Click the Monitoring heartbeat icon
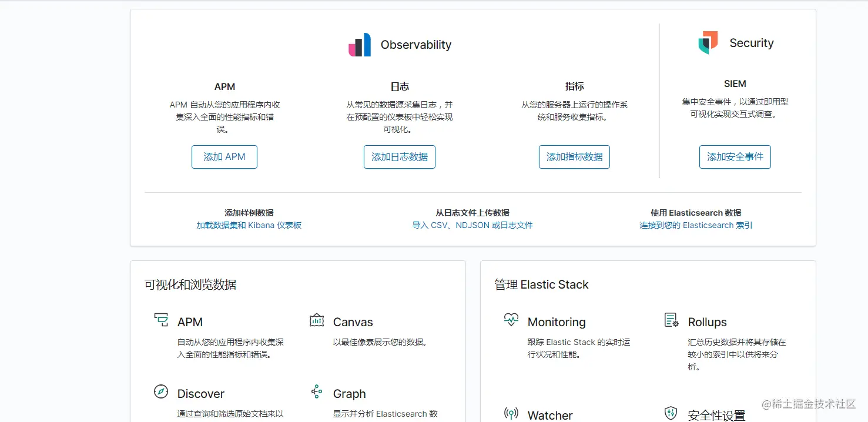This screenshot has width=868, height=422. (x=511, y=320)
